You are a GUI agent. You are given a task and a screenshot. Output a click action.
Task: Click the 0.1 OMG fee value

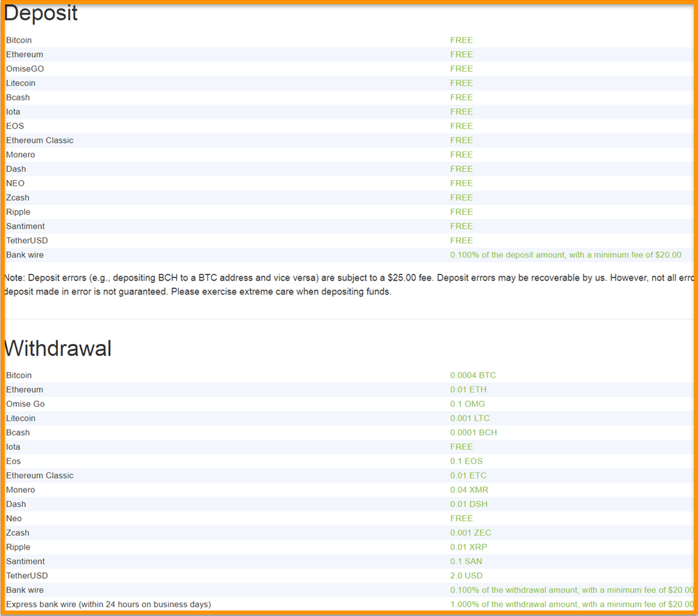click(x=468, y=404)
